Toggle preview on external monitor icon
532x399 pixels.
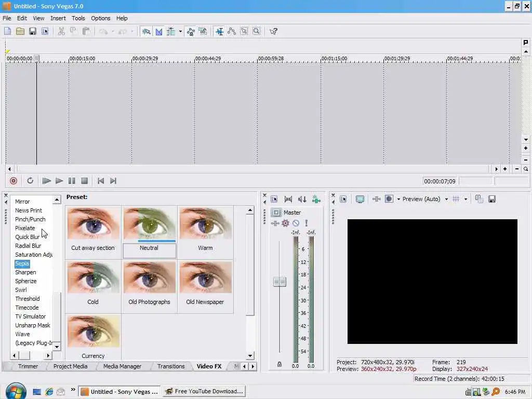pyautogui.click(x=360, y=199)
